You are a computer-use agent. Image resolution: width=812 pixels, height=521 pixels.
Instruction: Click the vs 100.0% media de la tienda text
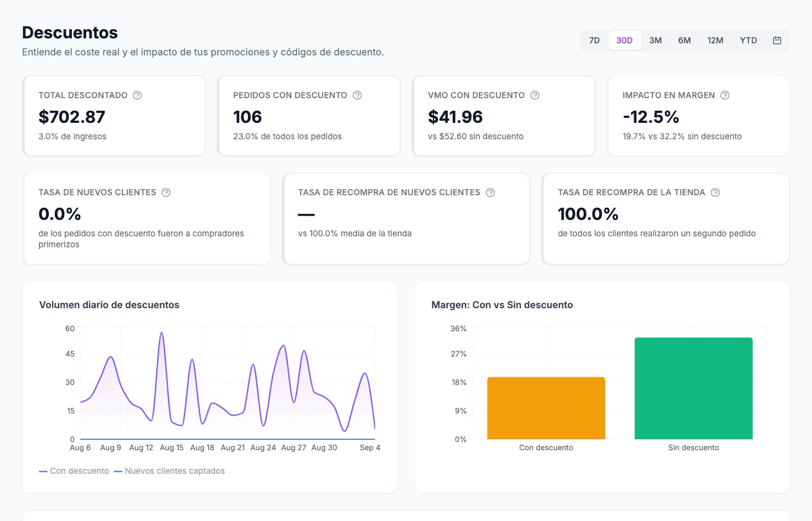[x=355, y=234]
